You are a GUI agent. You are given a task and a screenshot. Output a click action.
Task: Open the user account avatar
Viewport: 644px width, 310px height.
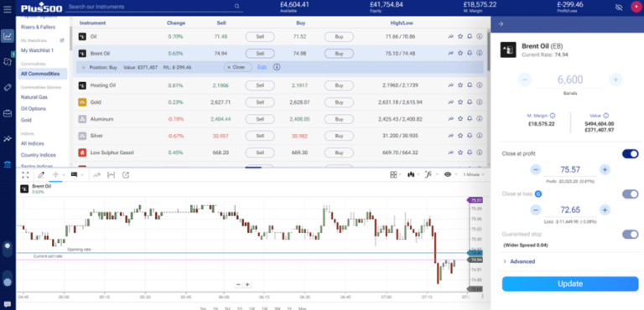(636, 7)
